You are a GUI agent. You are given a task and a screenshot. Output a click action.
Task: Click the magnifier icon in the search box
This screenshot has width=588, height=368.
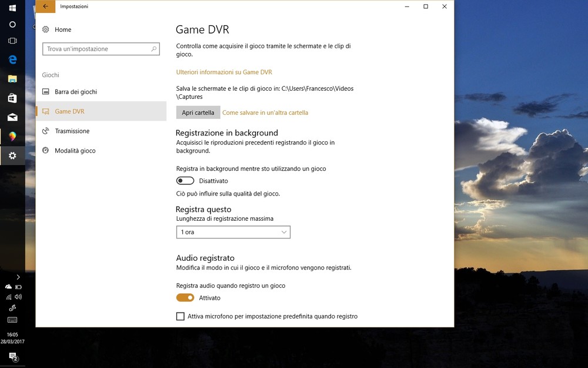point(153,49)
